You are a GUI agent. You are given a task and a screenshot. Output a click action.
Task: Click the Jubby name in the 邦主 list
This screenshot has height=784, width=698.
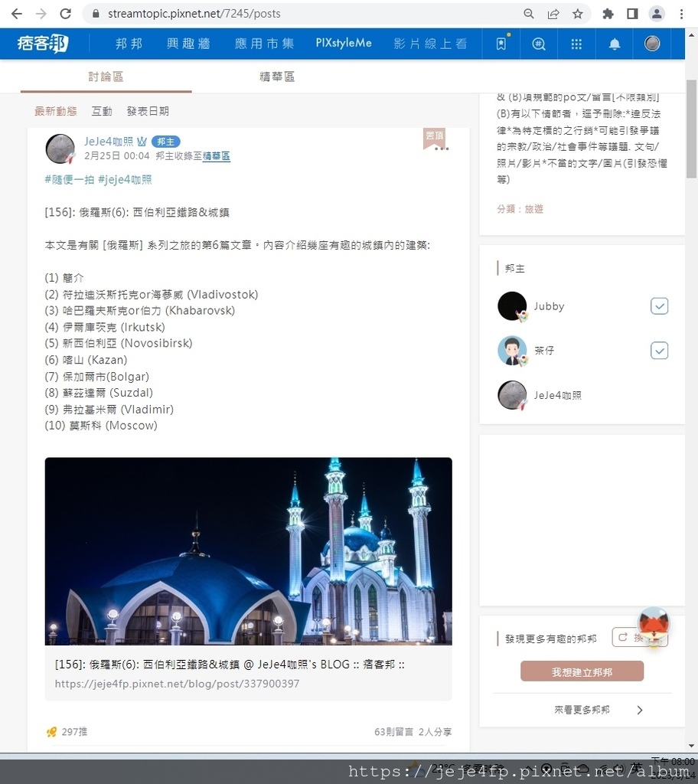(549, 306)
